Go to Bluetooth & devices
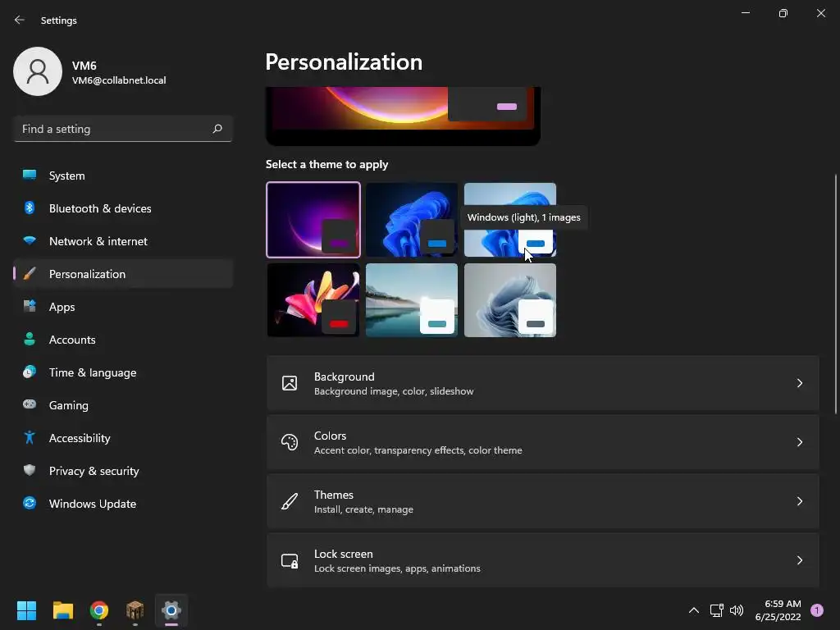The width and height of the screenshot is (840, 630). point(123,208)
